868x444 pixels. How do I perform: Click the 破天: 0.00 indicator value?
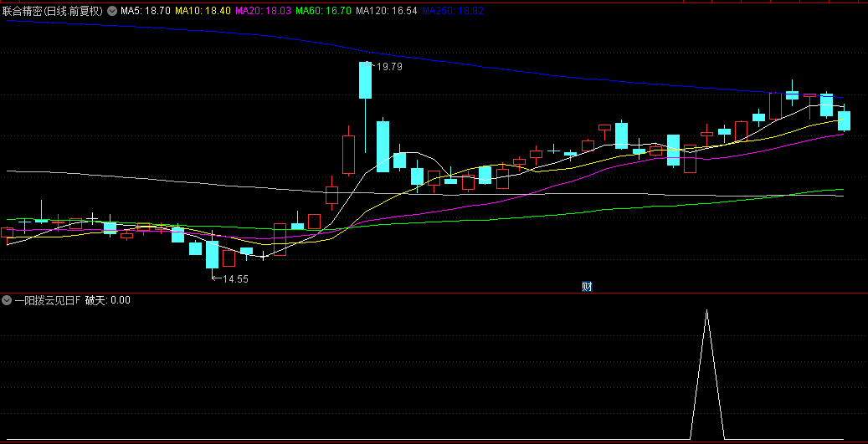[108, 300]
